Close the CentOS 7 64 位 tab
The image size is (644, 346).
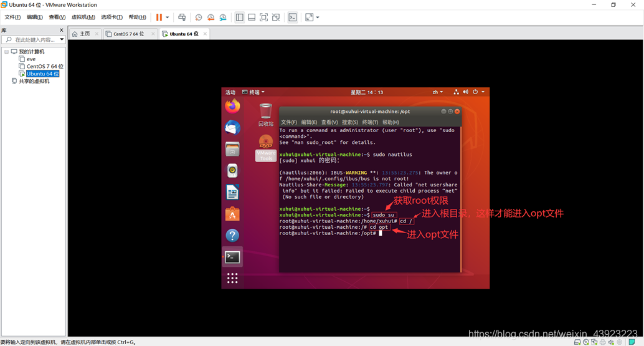[x=153, y=34]
